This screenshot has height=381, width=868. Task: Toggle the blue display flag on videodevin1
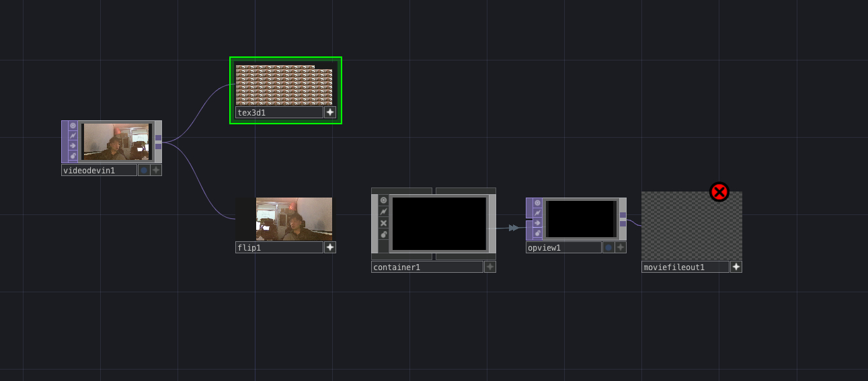(x=144, y=170)
